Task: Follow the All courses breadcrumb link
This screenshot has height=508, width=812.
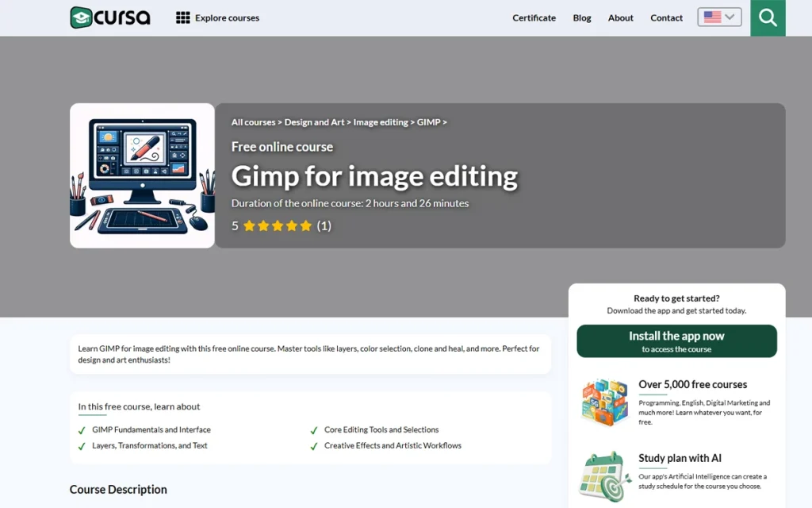Action: pos(253,122)
